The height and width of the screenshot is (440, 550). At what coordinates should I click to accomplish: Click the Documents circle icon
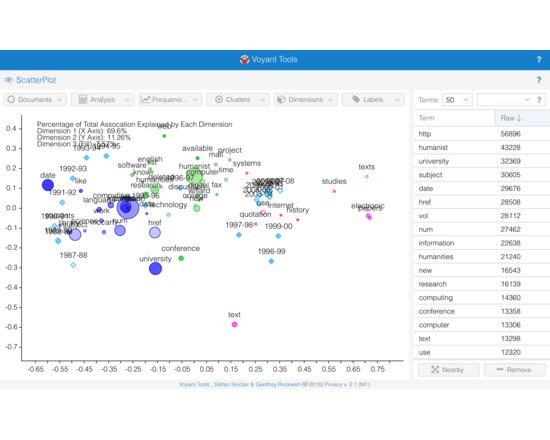click(x=11, y=100)
